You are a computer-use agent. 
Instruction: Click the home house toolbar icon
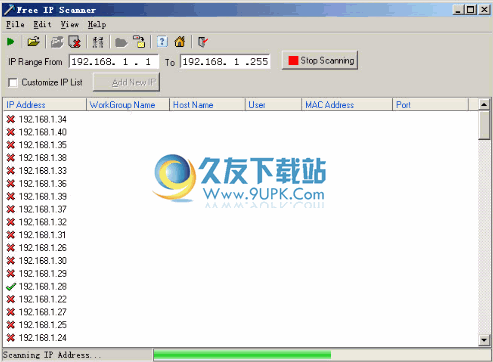[x=180, y=42]
